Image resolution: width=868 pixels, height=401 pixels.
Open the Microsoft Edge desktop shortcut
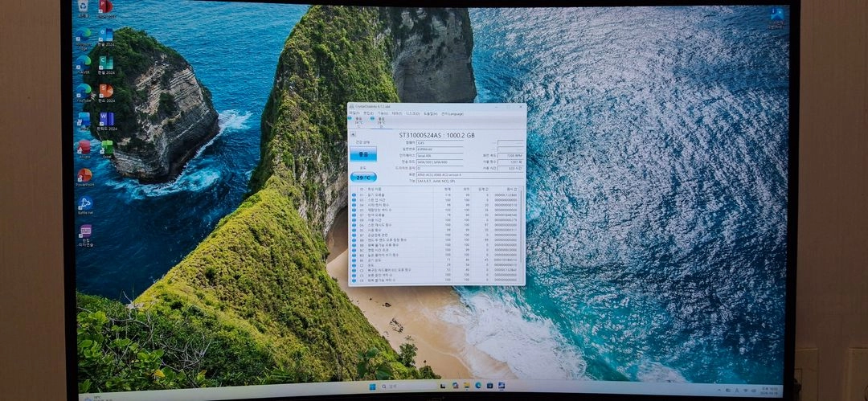84,37
